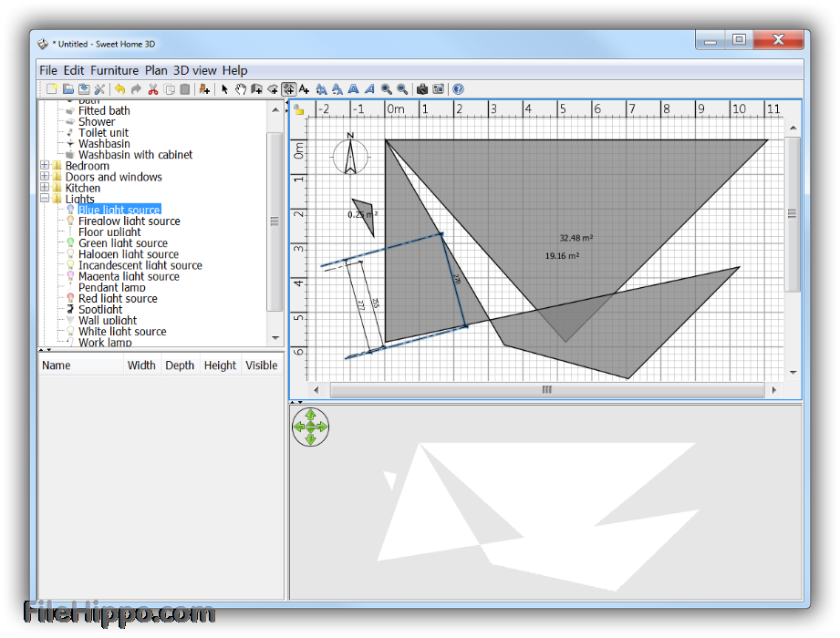Sort furniture list by Width column

141,365
